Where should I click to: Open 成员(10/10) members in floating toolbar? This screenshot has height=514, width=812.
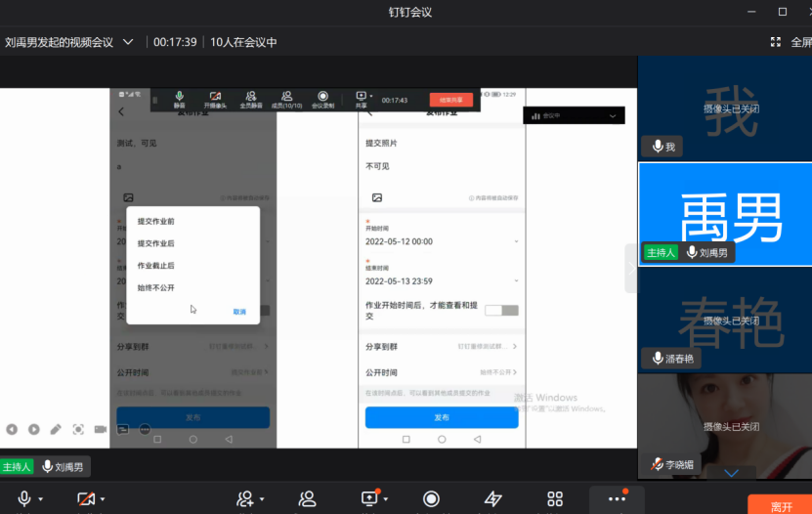point(286,100)
